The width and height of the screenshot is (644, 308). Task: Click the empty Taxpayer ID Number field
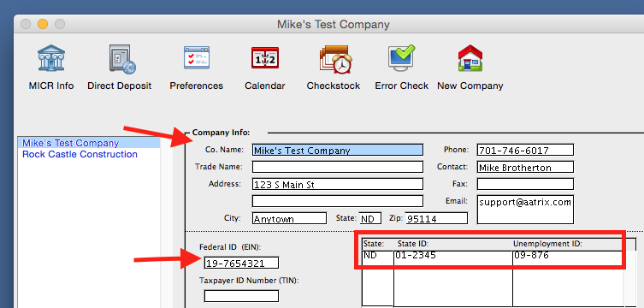pyautogui.click(x=241, y=296)
